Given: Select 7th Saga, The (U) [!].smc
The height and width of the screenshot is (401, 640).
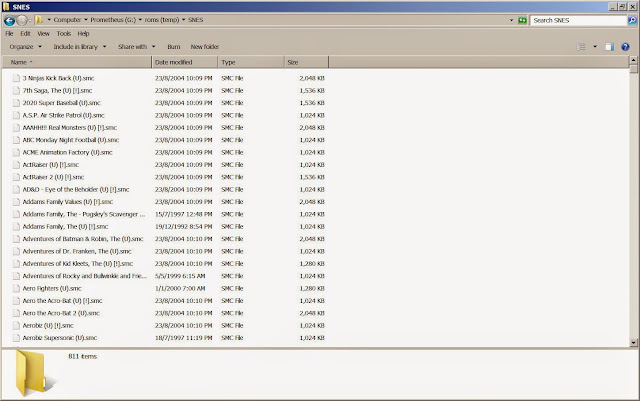Looking at the screenshot, I should pos(57,90).
